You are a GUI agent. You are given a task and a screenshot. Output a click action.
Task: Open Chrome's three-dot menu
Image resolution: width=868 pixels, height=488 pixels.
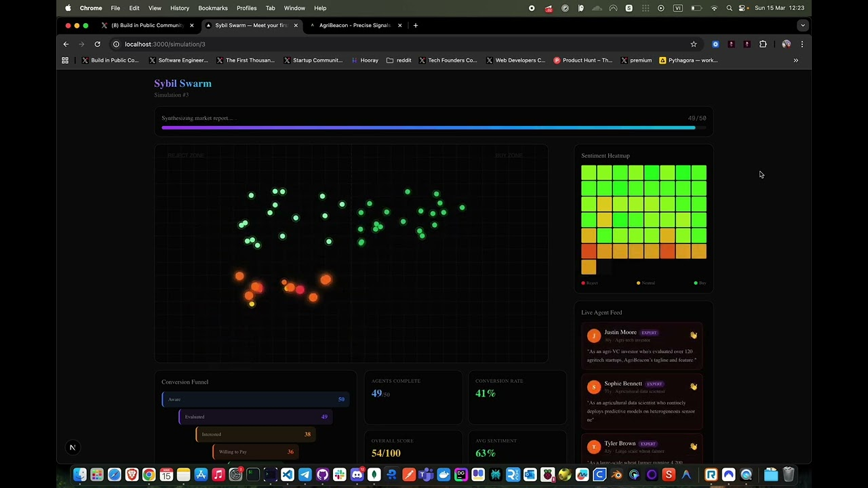tap(802, 44)
